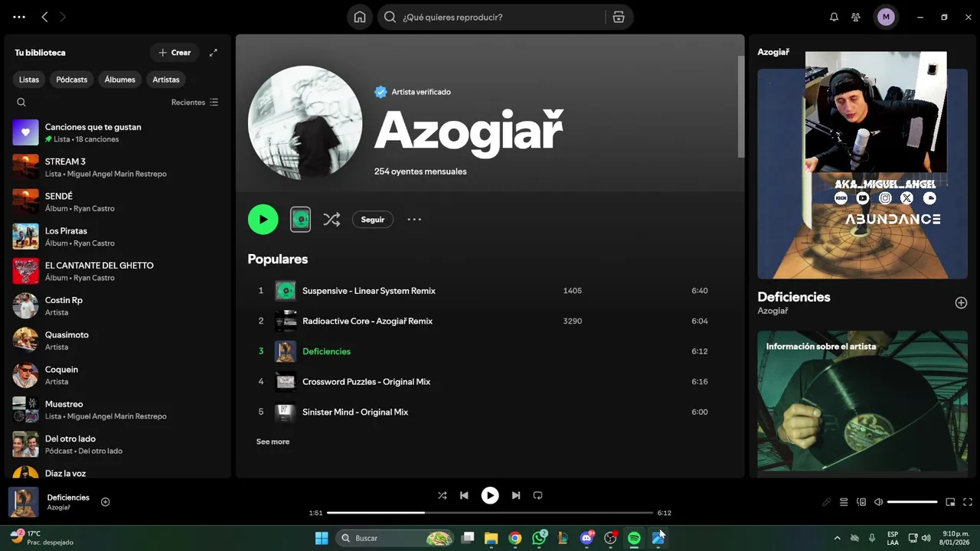980x551 pixels.
Task: Open Azogiař link under Deficiencies title
Action: click(773, 311)
